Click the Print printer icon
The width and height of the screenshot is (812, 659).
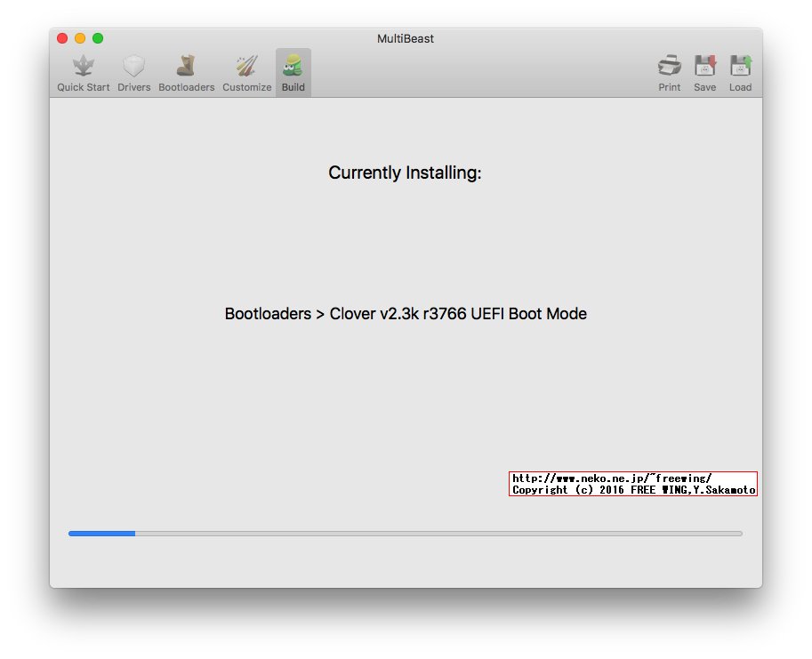[669, 66]
